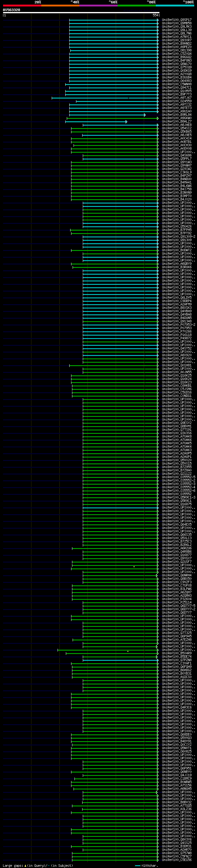The image size is (197, 868).
Task: Select hit UniRef100_B3DM31
Action: point(177,846)
